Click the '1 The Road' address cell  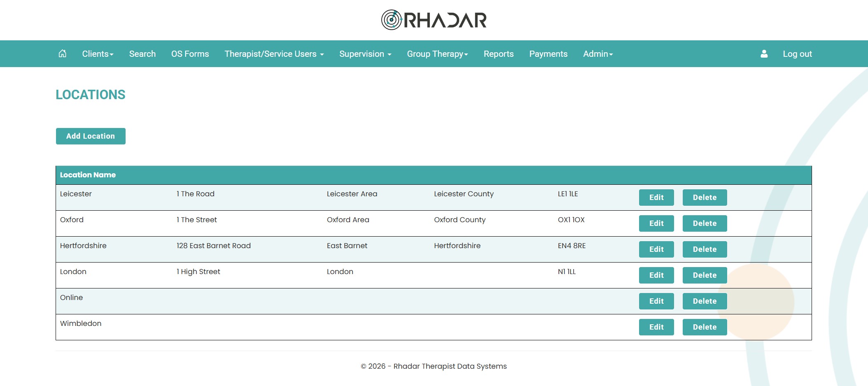click(196, 194)
